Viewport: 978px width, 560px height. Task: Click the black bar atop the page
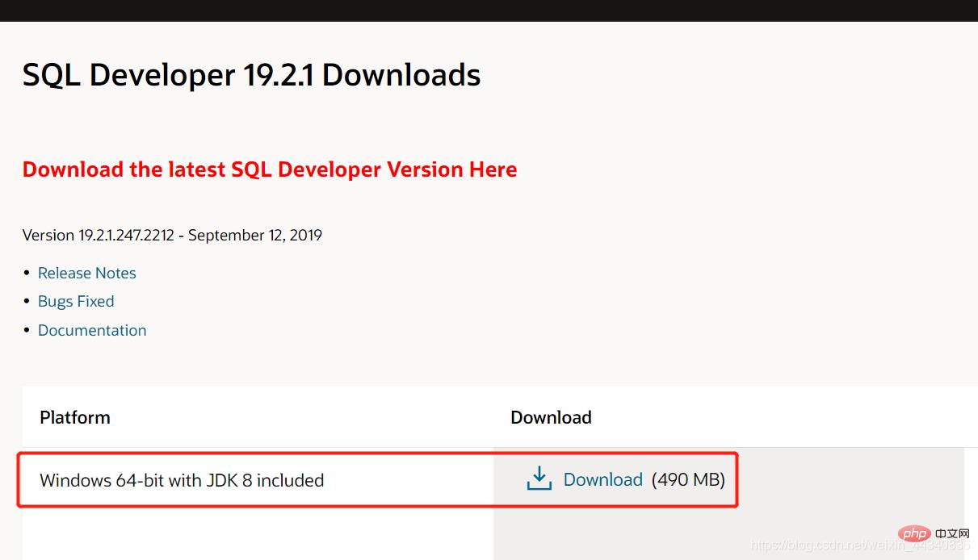[x=489, y=10]
